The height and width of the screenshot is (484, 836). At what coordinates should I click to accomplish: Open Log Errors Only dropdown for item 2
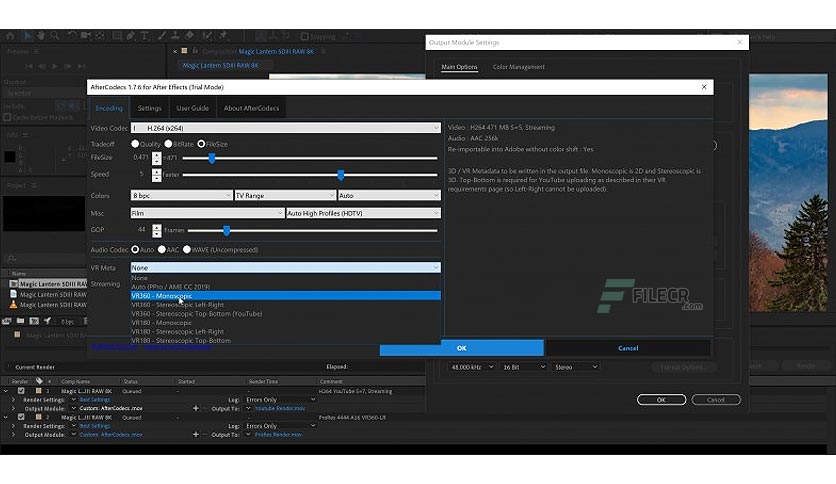click(280, 426)
